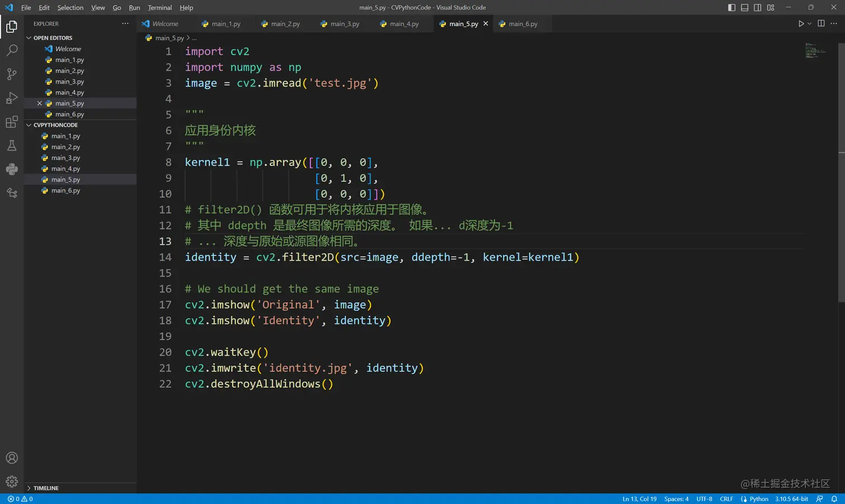Open the Extensions view
Screen dimensions: 845x504
pyautogui.click(x=12, y=122)
